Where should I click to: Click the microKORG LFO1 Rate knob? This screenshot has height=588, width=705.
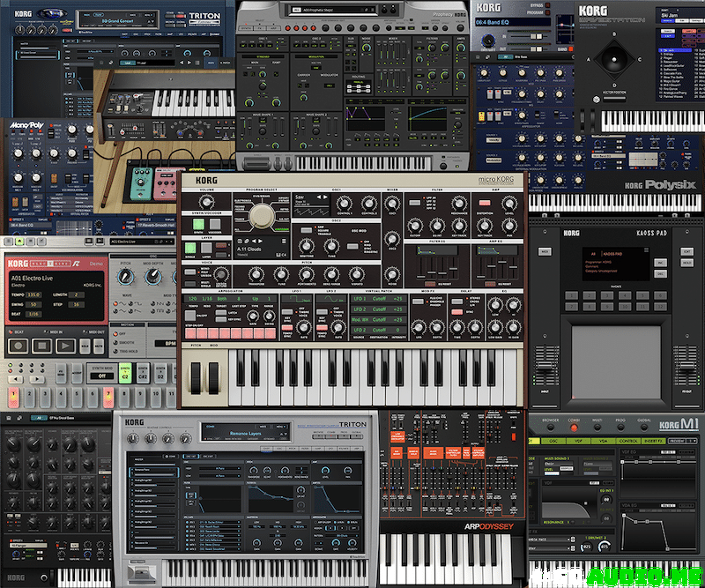304,327
